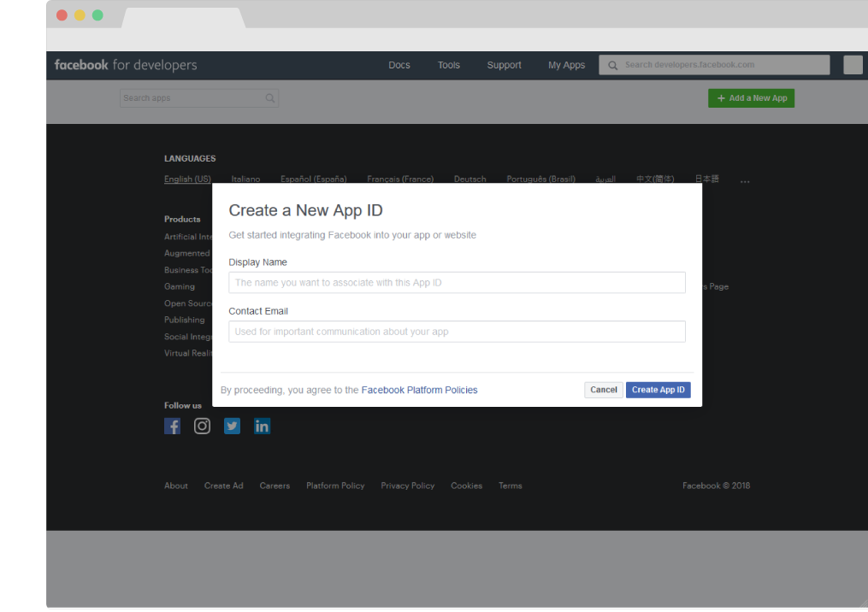Open the Privacy Policy footer link

[x=407, y=485]
